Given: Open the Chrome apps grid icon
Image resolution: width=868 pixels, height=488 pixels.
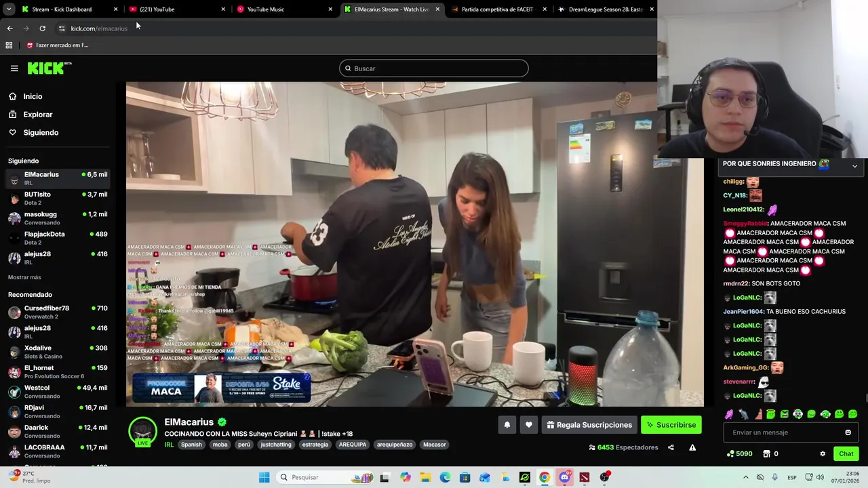Looking at the screenshot, I should tap(9, 45).
